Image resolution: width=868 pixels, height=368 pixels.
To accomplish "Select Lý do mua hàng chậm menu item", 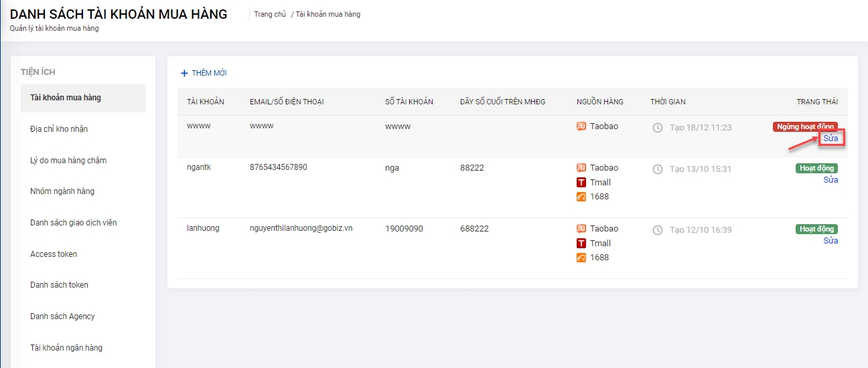I will [68, 161].
